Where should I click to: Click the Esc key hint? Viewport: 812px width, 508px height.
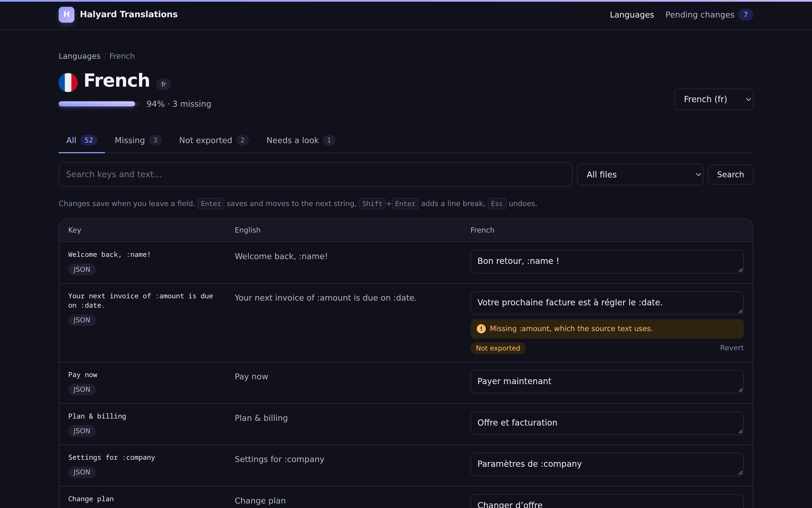point(497,203)
